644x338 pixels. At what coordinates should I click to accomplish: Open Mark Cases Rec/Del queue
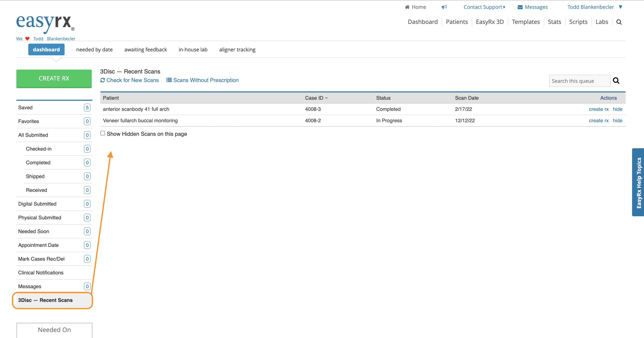(54, 259)
